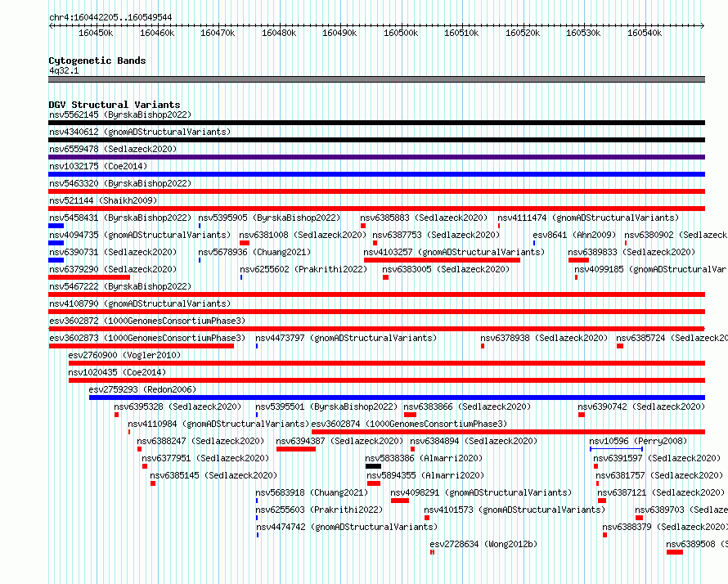Image resolution: width=728 pixels, height=584 pixels.
Task: Click nsv5678936 (Chuang2021) label
Action: tap(254, 252)
